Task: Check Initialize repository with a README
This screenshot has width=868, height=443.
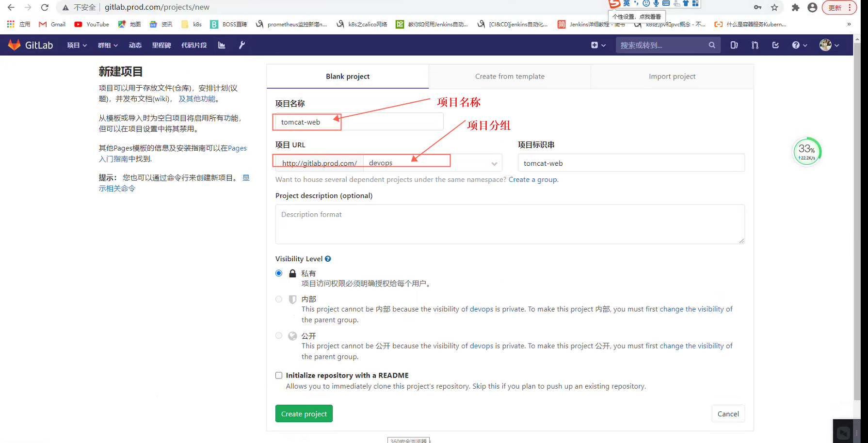Action: [x=279, y=375]
